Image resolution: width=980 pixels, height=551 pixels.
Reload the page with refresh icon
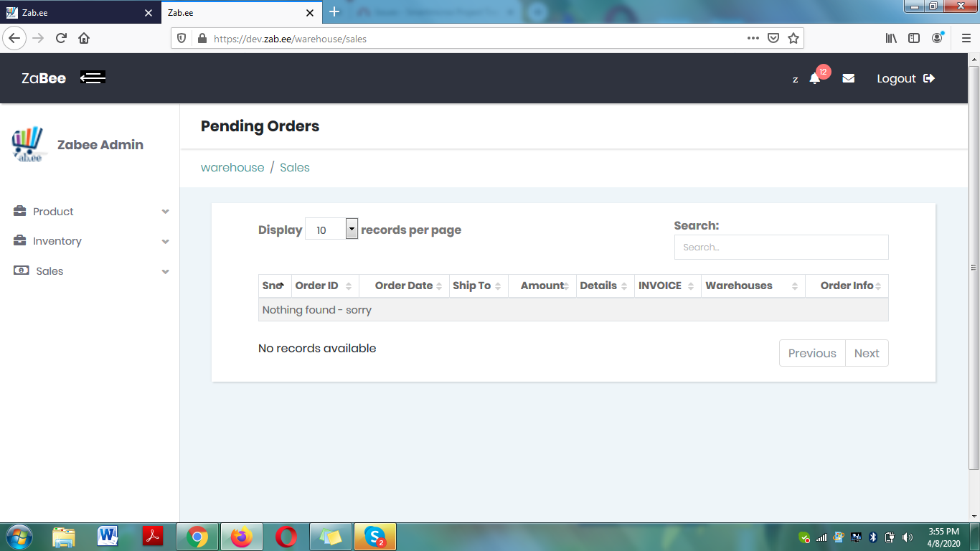[62, 38]
